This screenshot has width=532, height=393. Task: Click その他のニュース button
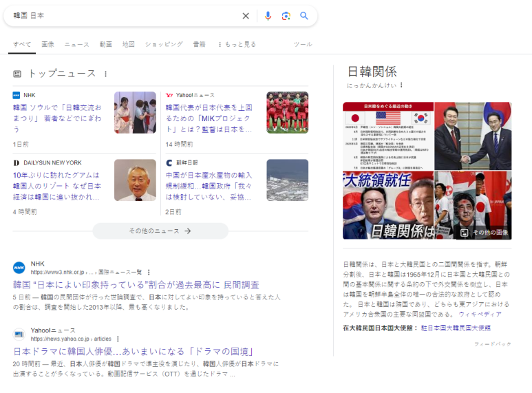pos(160,231)
